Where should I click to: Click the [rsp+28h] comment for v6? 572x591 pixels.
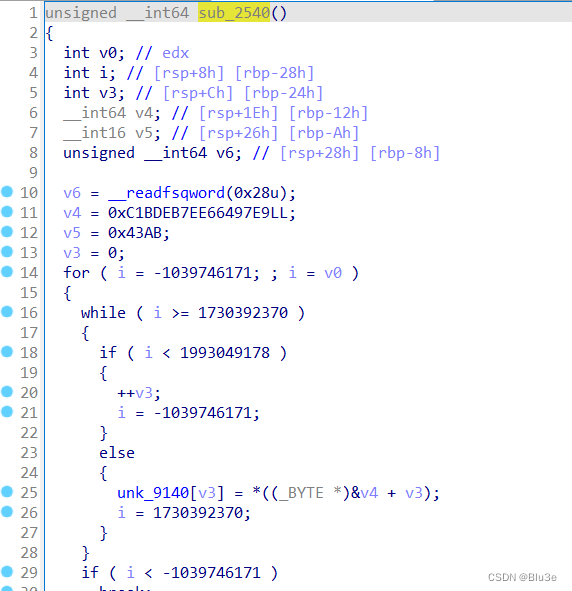point(319,153)
